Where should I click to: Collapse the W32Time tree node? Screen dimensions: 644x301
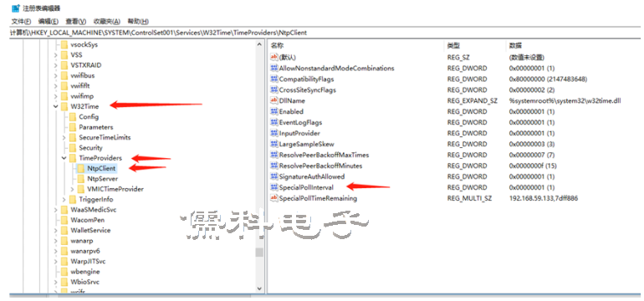pyautogui.click(x=55, y=106)
